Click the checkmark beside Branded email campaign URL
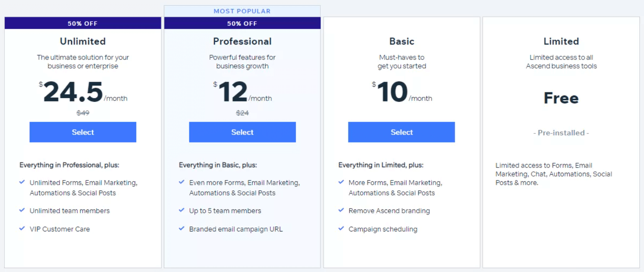 [x=182, y=229]
